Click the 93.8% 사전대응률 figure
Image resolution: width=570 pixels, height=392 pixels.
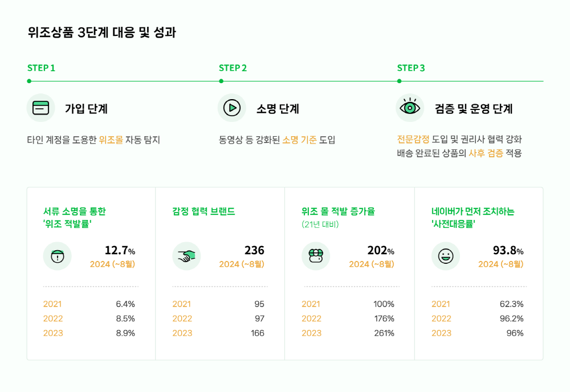[x=508, y=250]
